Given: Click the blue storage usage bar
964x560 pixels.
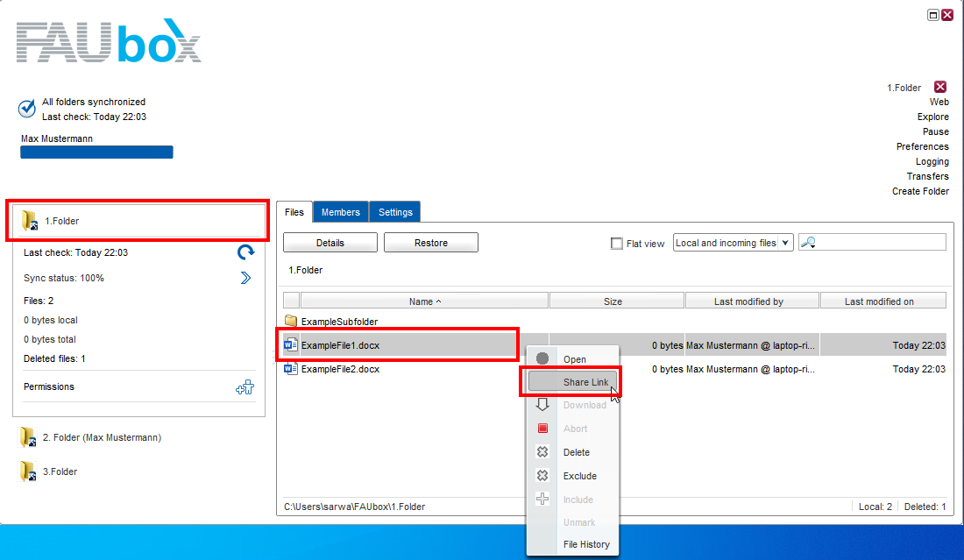Looking at the screenshot, I should tap(96, 152).
